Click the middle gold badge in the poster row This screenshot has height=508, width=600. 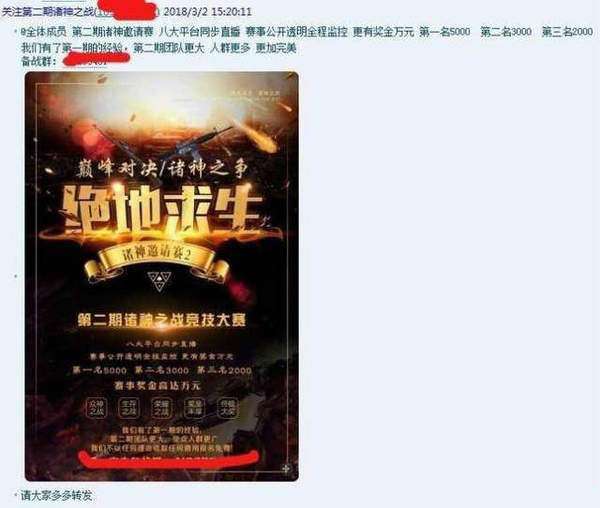tap(161, 408)
